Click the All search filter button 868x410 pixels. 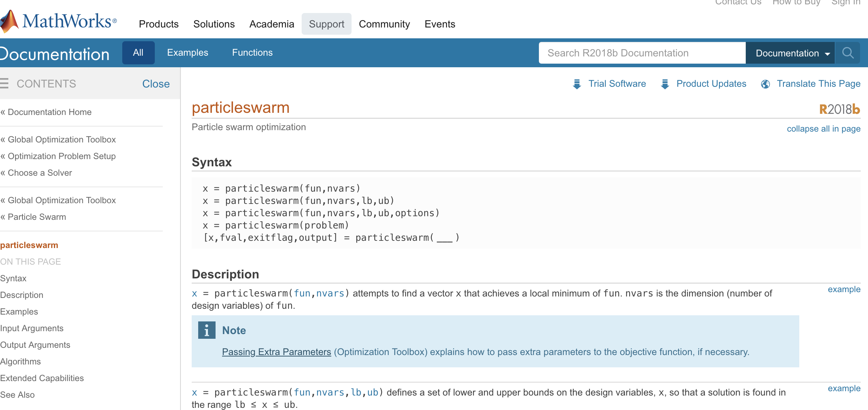[x=137, y=52]
